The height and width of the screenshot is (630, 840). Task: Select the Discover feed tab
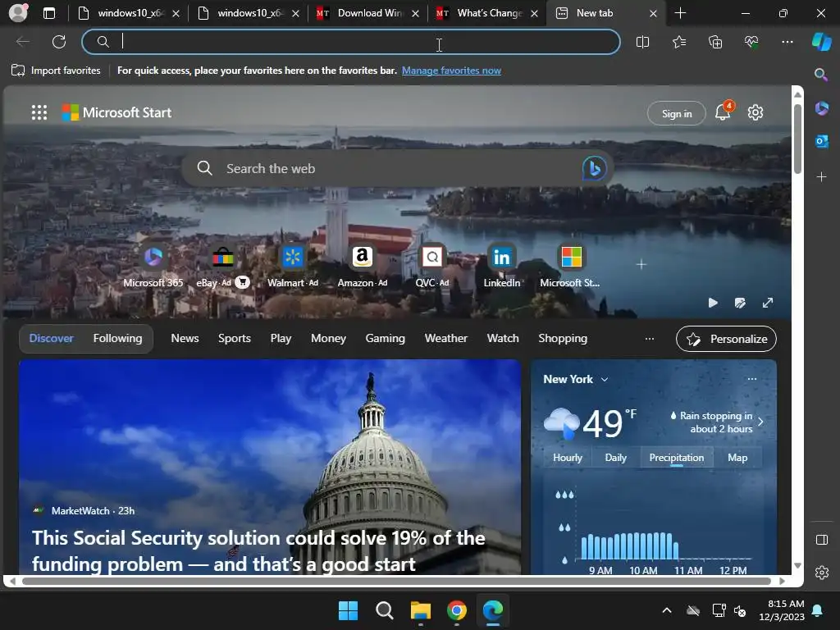click(x=52, y=338)
